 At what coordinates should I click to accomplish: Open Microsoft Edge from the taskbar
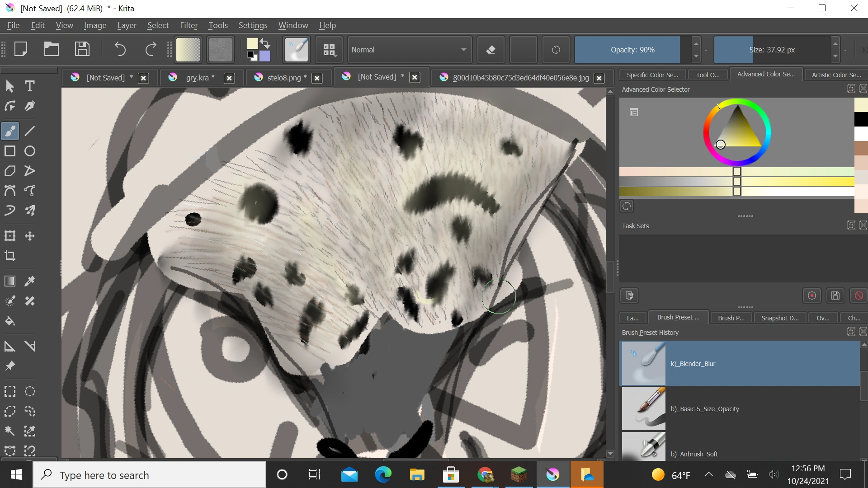point(383,474)
